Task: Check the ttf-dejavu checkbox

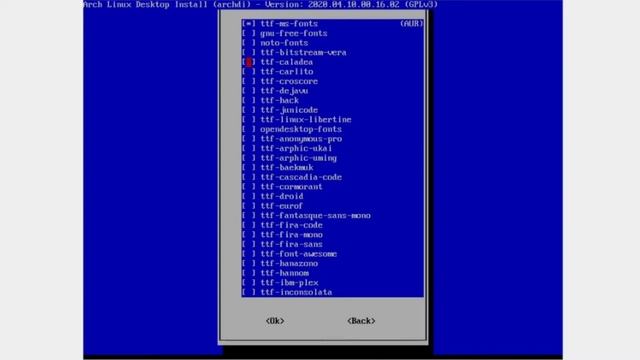Action: coord(249,91)
